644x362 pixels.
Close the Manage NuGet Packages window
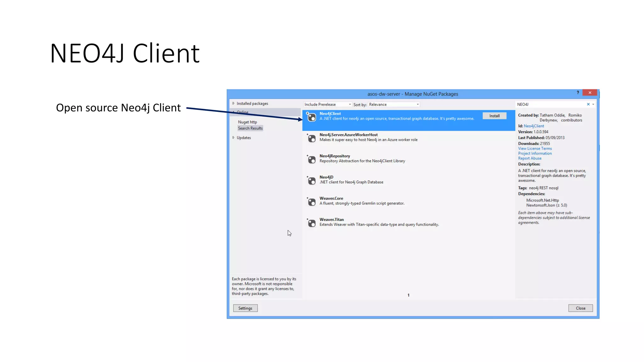coord(590,93)
